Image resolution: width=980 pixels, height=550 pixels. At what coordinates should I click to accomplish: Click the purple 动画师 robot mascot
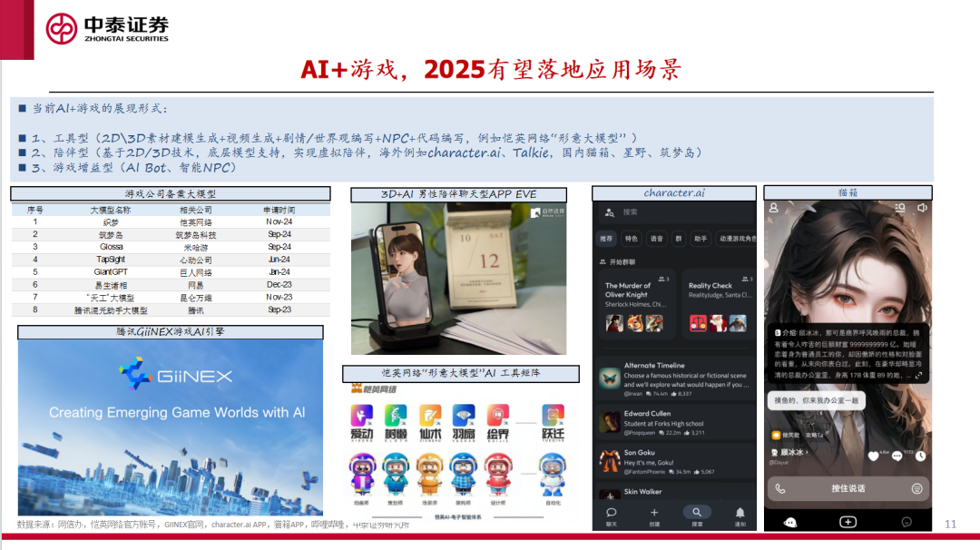(362, 475)
